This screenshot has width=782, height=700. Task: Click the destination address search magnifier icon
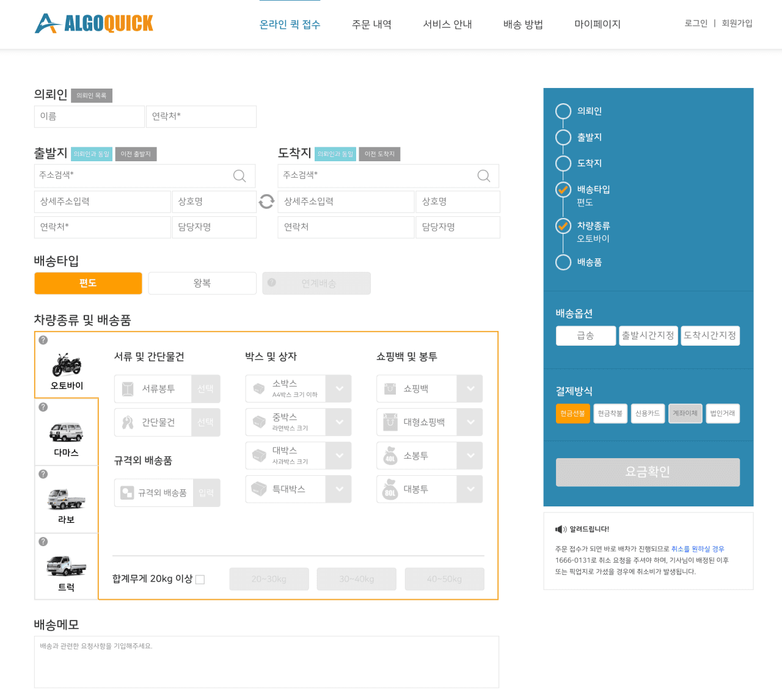pyautogui.click(x=484, y=176)
